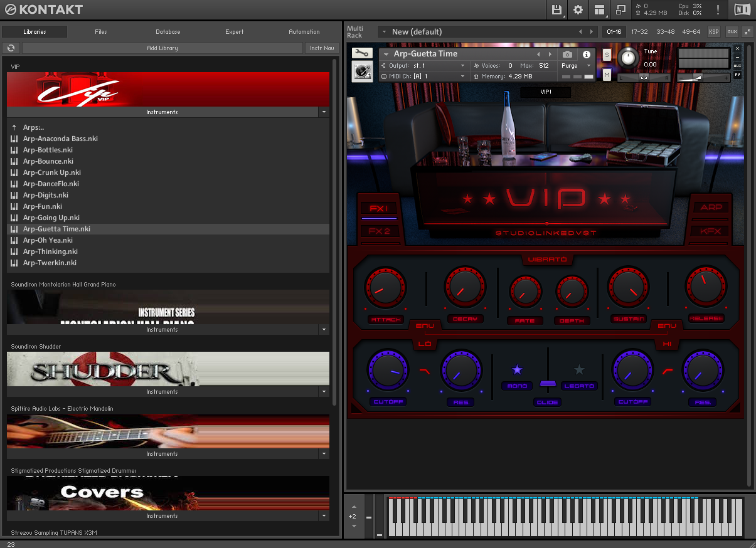Viewport: 756px width, 548px height.
Task: Refresh the libraries list
Action: (x=11, y=48)
